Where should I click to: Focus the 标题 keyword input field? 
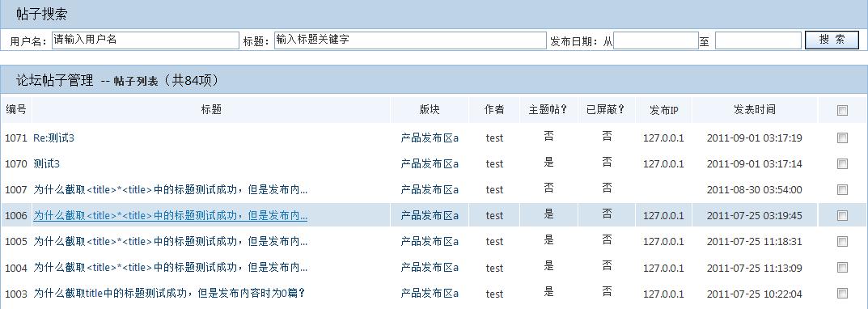[410, 40]
